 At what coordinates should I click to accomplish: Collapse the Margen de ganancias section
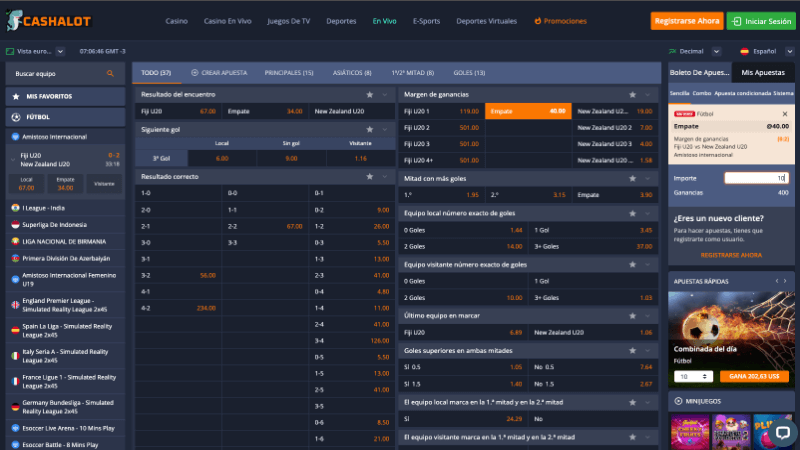pos(647,94)
